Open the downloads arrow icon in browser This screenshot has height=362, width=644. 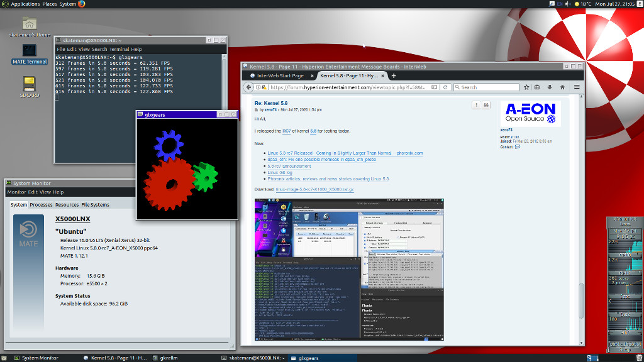(x=550, y=87)
